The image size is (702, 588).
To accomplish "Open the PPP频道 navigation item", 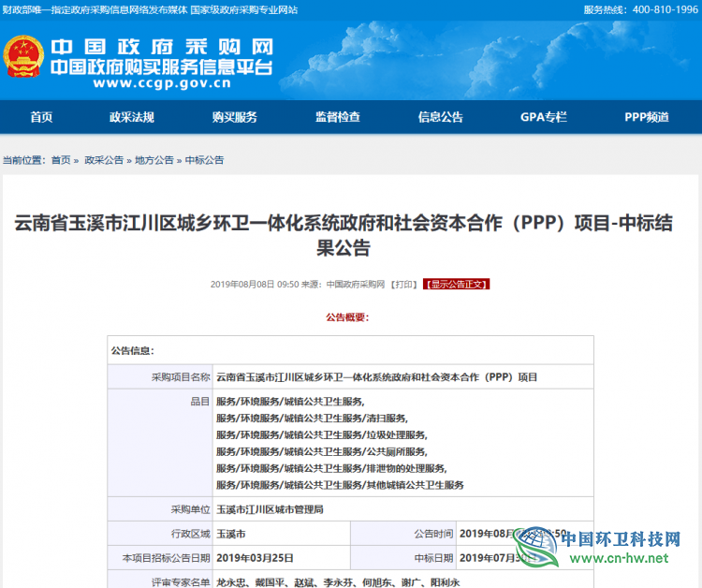I will tap(647, 117).
